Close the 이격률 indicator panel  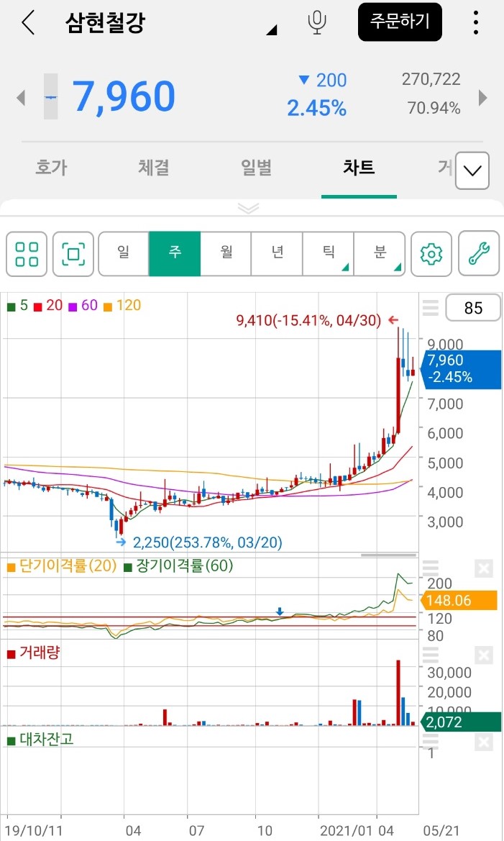(x=484, y=568)
